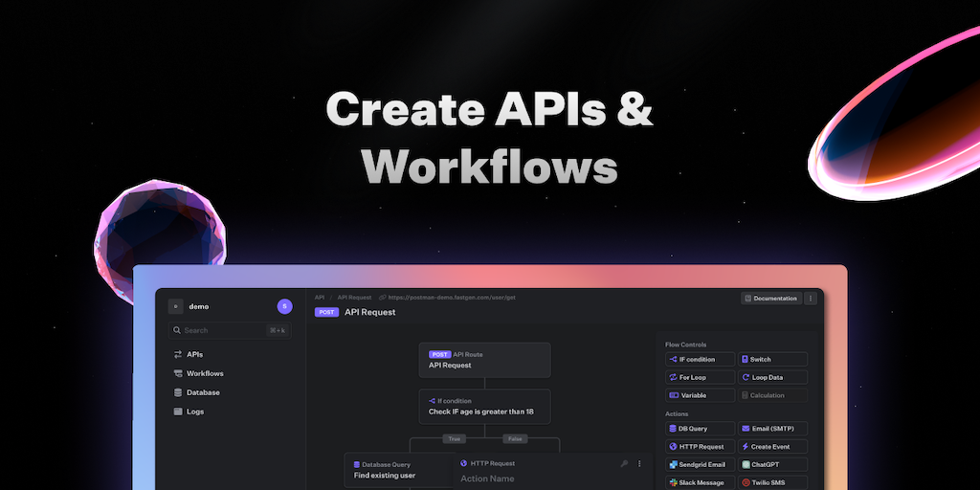
Task: Click the API breadcrumb
Action: (x=320, y=298)
